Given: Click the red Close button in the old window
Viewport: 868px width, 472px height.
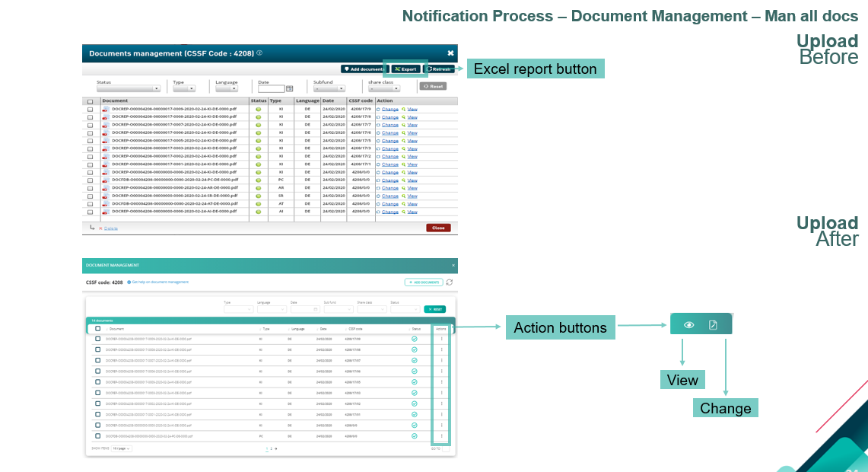Looking at the screenshot, I should pyautogui.click(x=438, y=228).
